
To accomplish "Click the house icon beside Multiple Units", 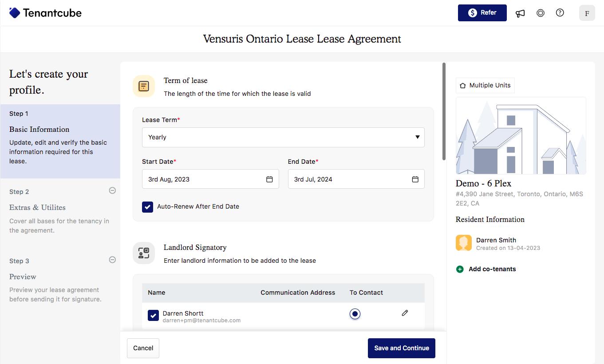I will click(x=463, y=85).
